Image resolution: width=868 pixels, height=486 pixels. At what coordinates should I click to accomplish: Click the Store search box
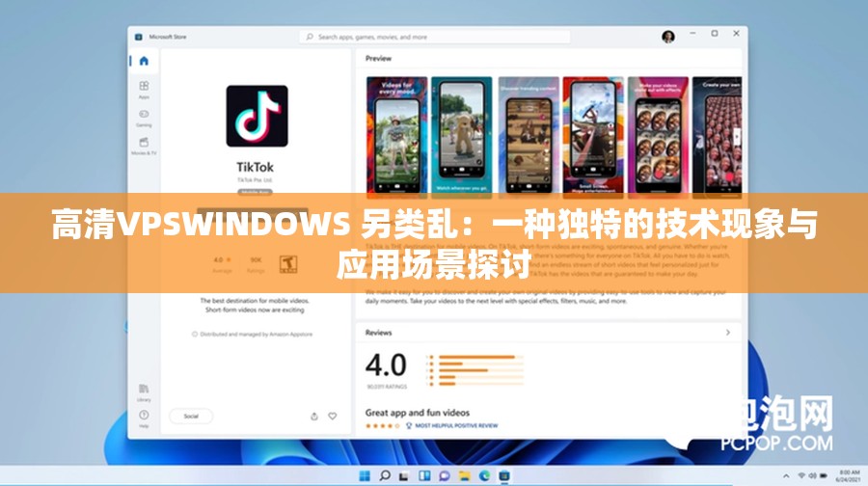tap(435, 37)
